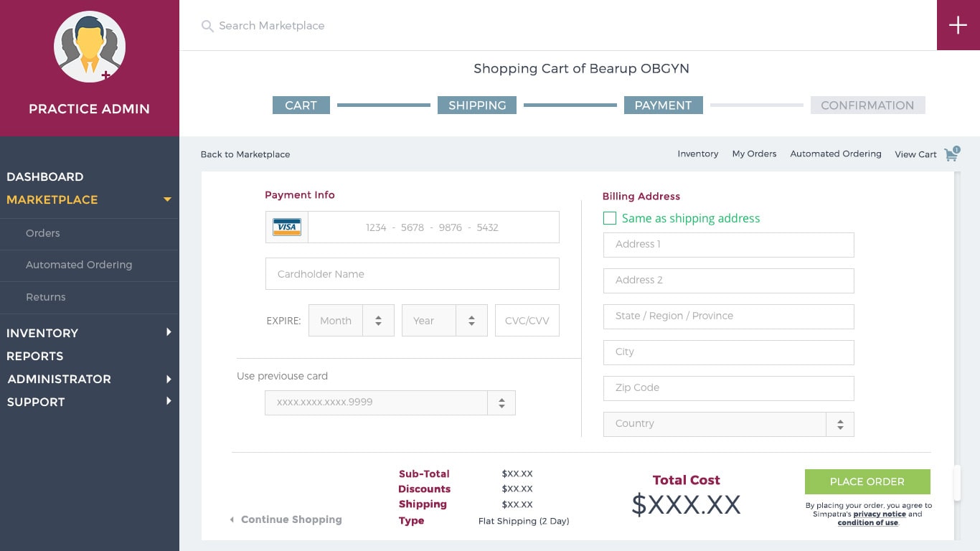Open the previously used card dropdown
The image size is (980, 551).
pos(501,402)
